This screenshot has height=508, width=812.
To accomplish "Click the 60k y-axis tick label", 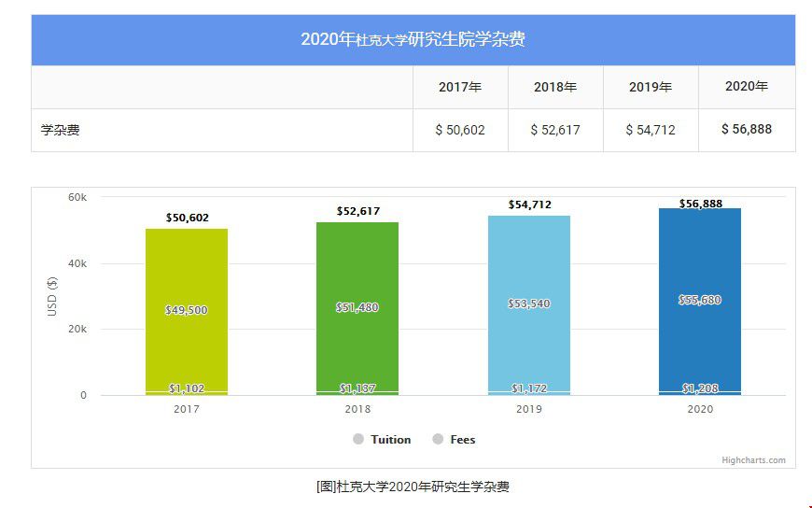I will [x=77, y=197].
